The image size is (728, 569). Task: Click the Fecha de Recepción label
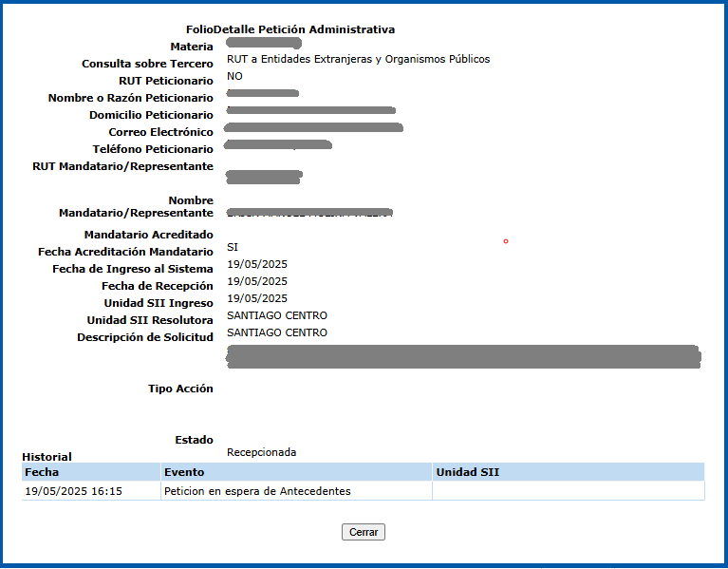[x=158, y=286]
